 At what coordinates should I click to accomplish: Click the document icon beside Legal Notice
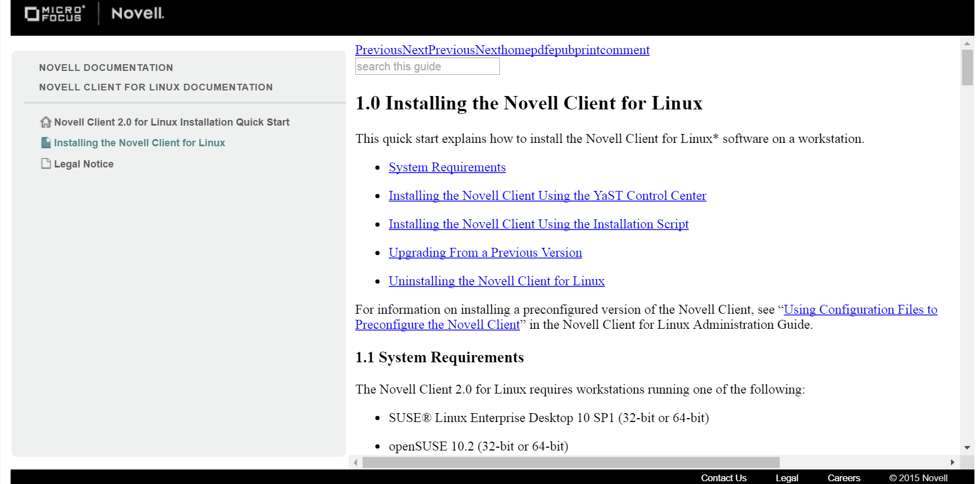(46, 164)
